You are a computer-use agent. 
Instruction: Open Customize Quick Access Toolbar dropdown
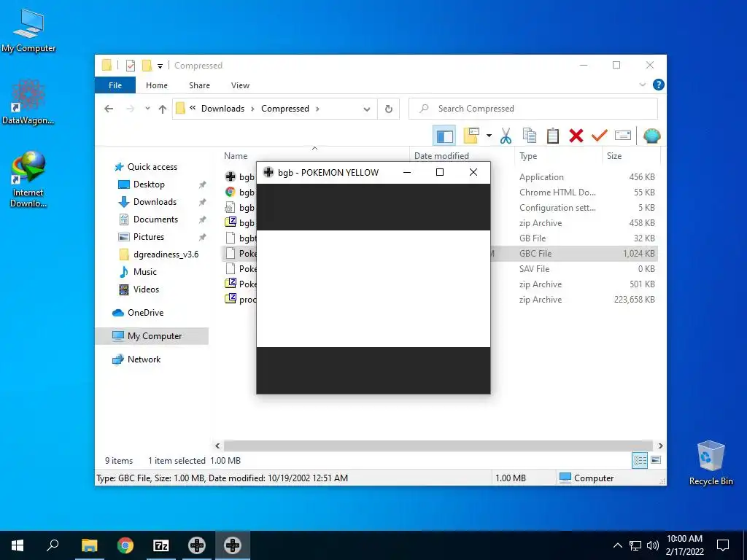point(160,66)
